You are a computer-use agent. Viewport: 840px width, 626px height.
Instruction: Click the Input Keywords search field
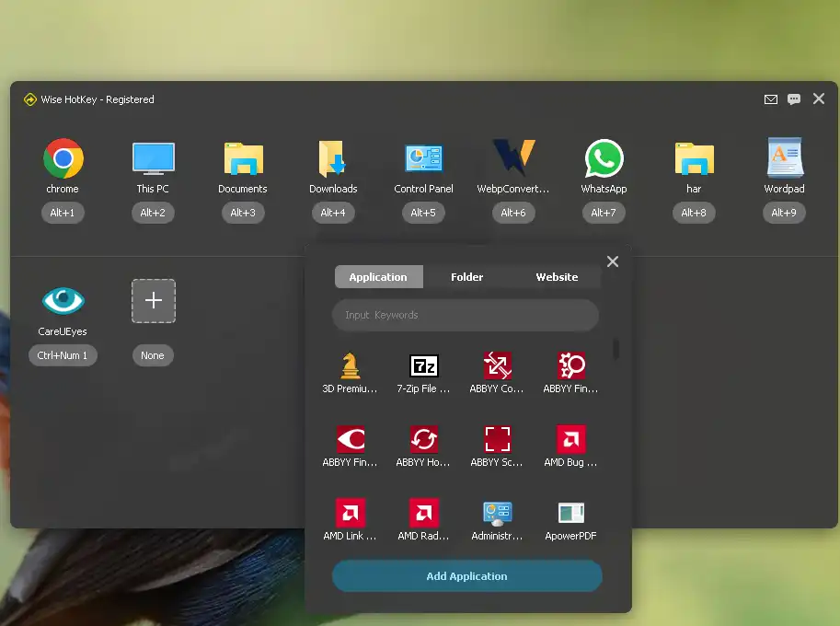point(465,315)
